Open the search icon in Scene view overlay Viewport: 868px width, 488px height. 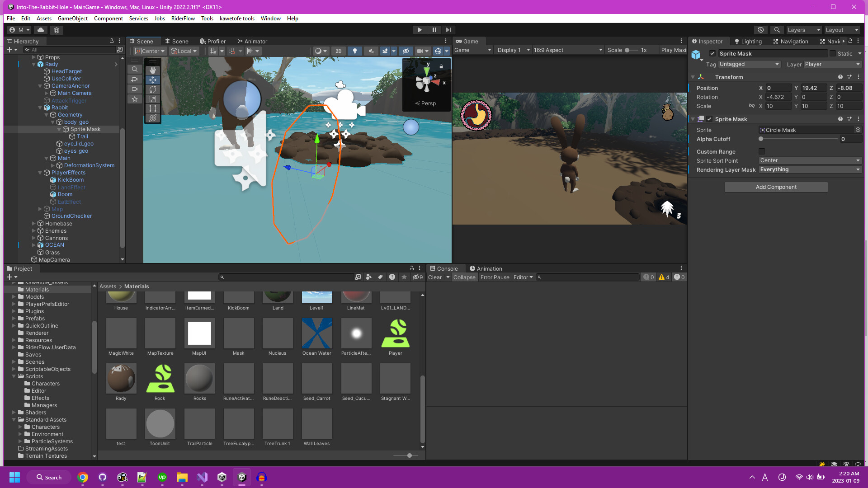(x=134, y=69)
